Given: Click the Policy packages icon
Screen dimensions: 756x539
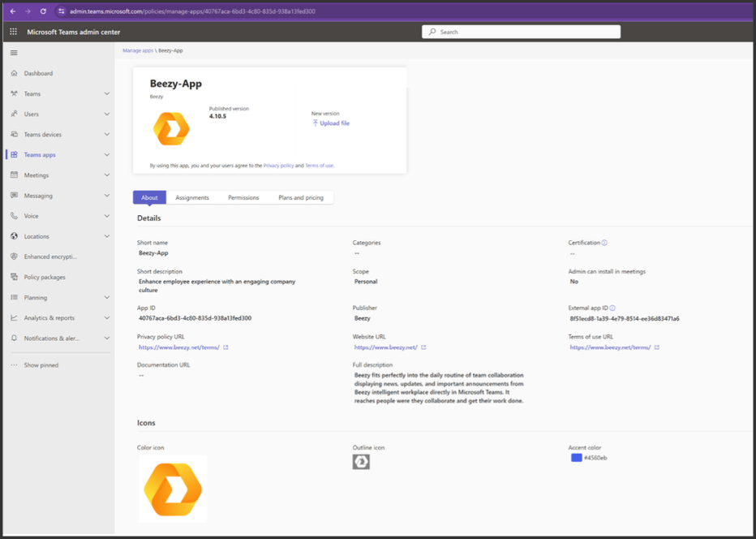Looking at the screenshot, I should 14,277.
